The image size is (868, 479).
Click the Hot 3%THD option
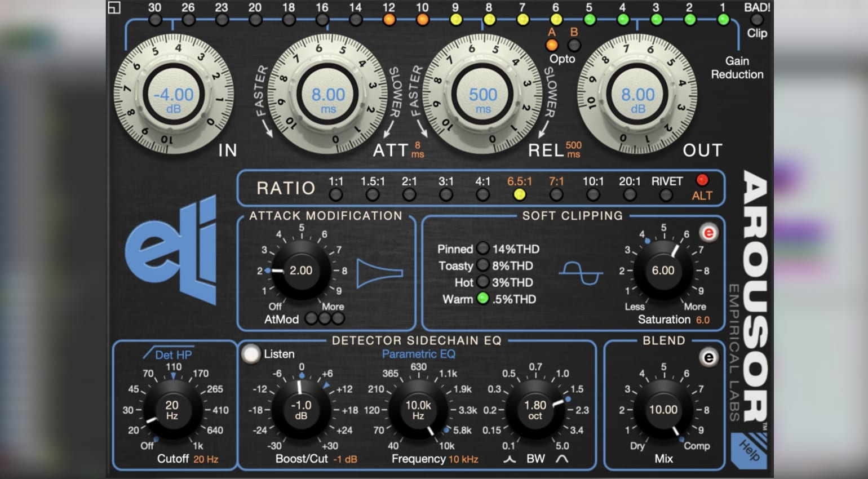pyautogui.click(x=483, y=282)
